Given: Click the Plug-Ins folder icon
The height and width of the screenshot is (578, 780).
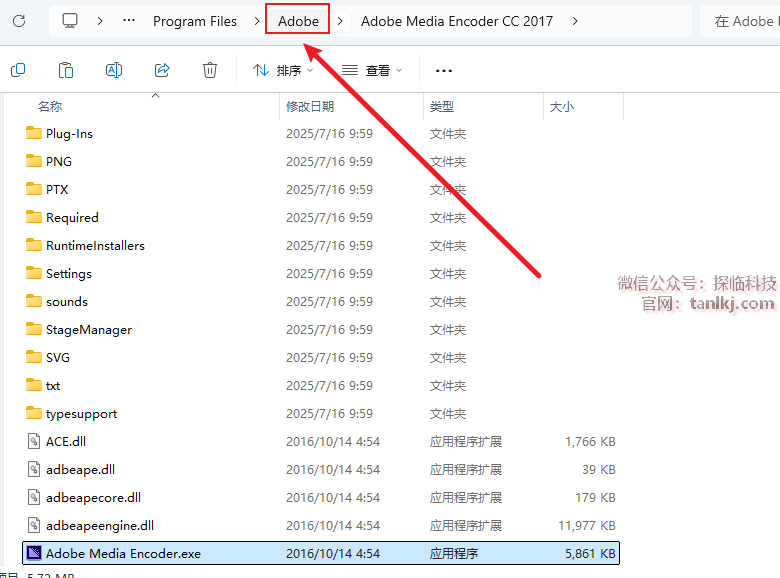Looking at the screenshot, I should tap(34, 133).
